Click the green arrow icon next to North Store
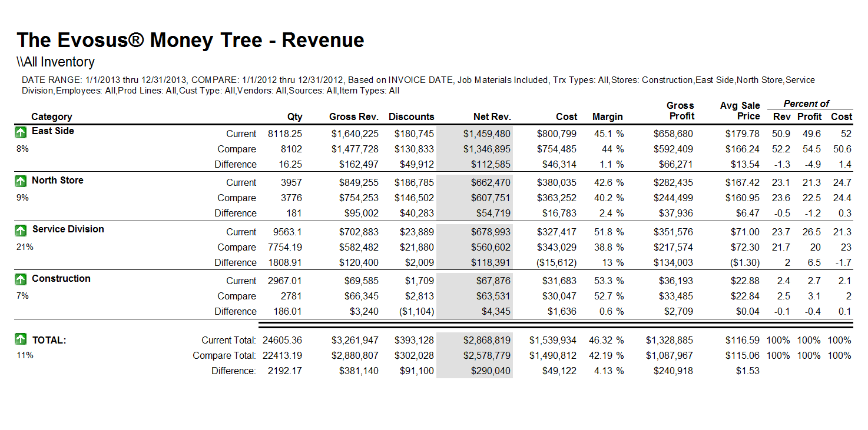This screenshot has height=430, width=868. tap(21, 181)
